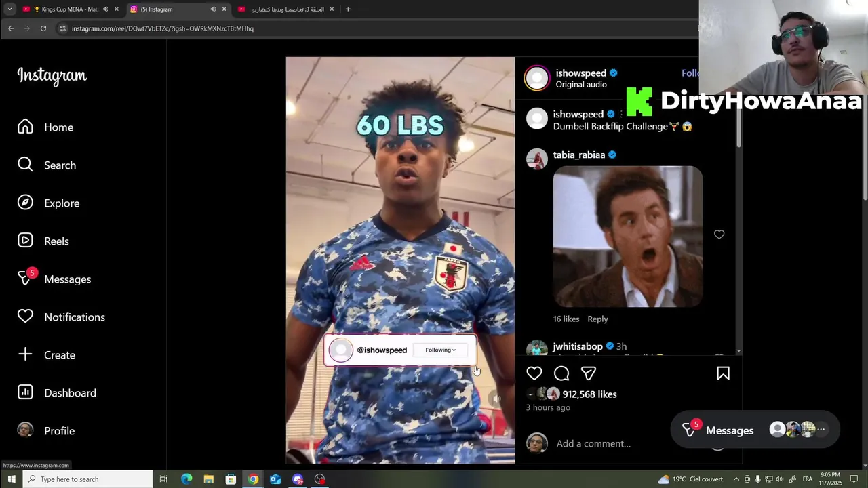Close the Instagram tab
This screenshot has height=488, width=868.
(224, 9)
